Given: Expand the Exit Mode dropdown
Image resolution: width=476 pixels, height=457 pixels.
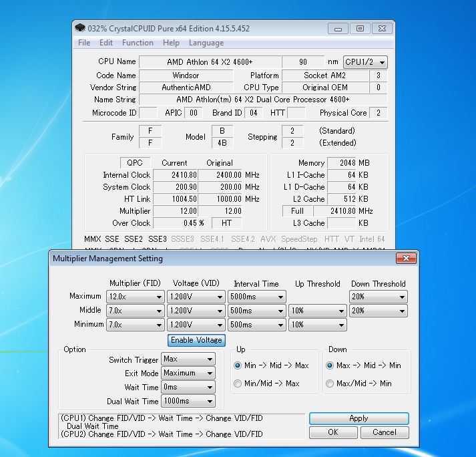Looking at the screenshot, I should 188,373.
